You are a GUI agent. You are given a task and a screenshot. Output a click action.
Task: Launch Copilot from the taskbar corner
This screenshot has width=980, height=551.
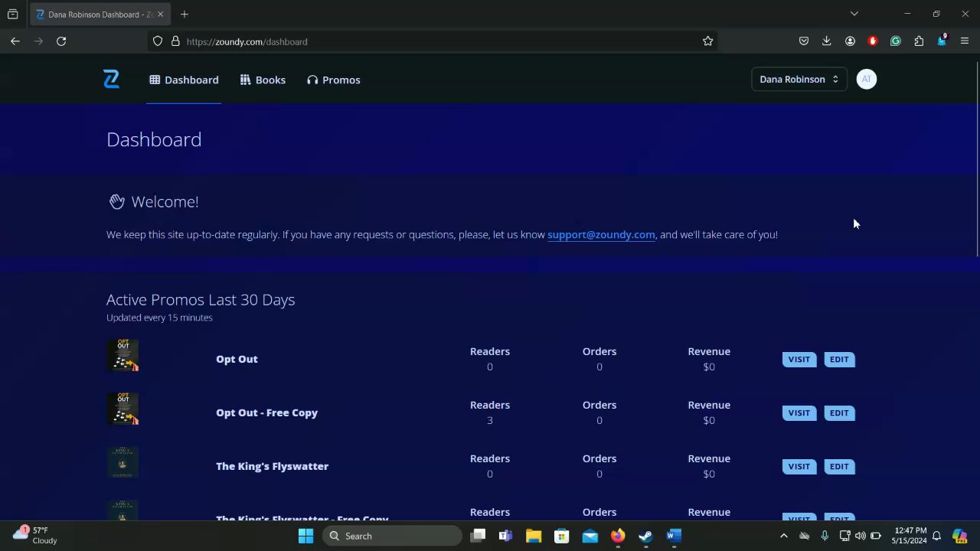point(959,536)
